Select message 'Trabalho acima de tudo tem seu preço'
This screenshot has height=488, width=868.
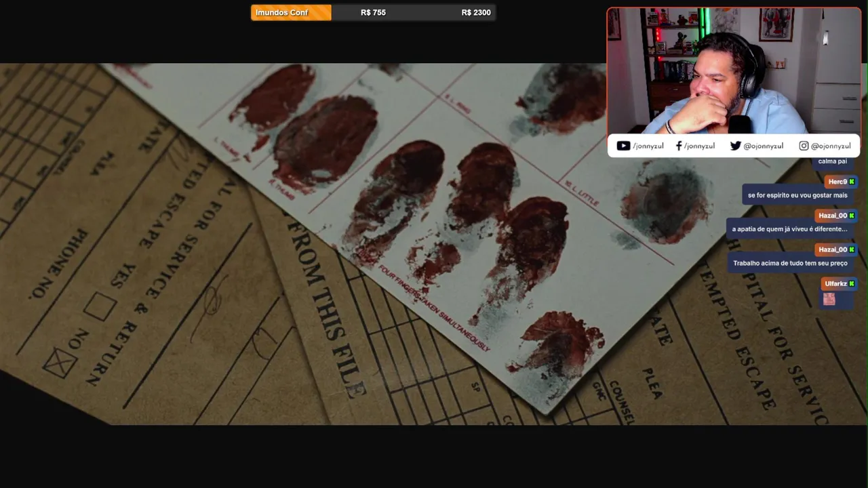(x=790, y=263)
